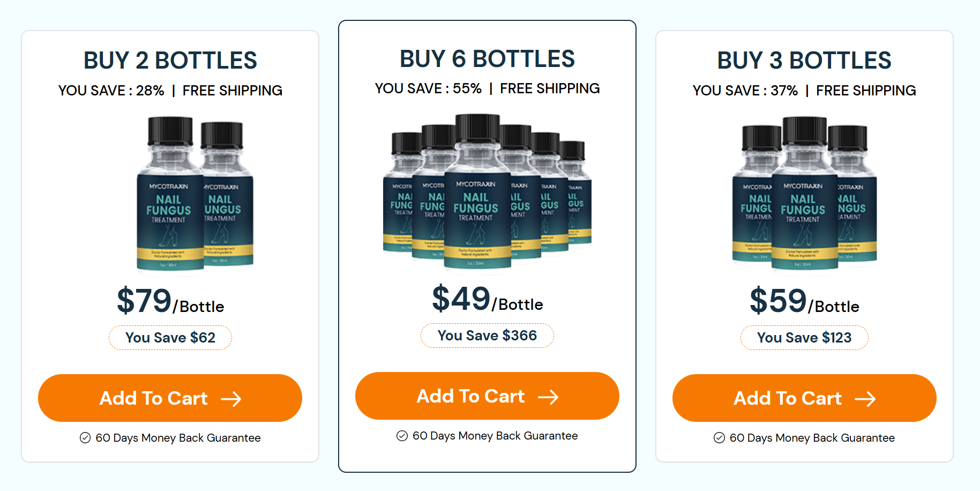Click the You Save $62 badge
980x491 pixels.
coord(170,337)
